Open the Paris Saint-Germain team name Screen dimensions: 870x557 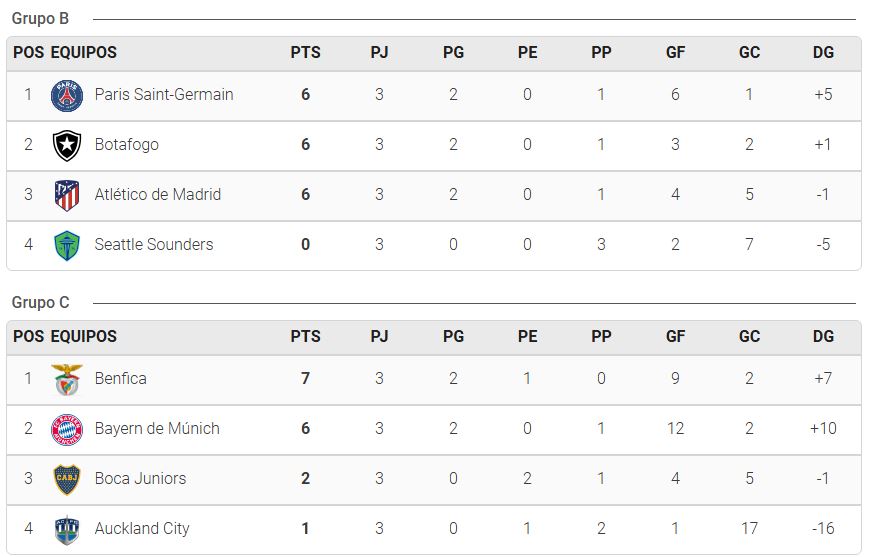(164, 94)
